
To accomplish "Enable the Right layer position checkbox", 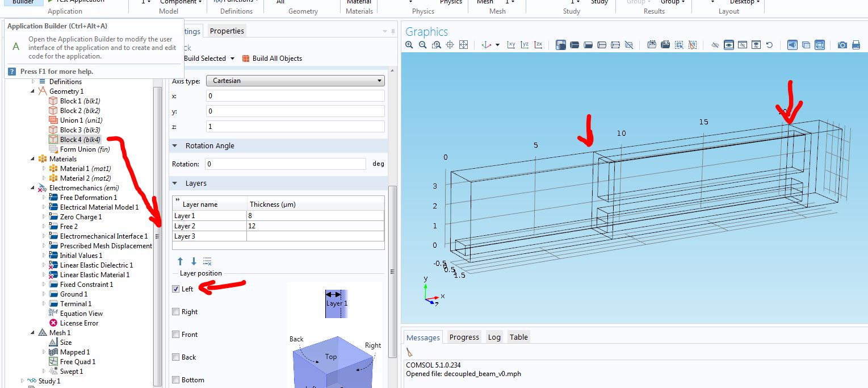I will click(176, 312).
